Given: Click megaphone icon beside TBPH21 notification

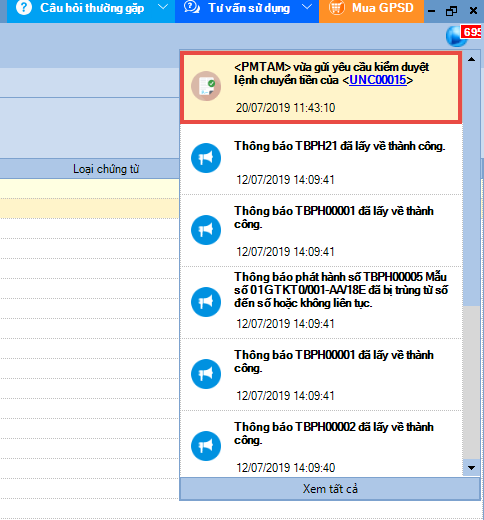Looking at the screenshot, I should (x=206, y=158).
